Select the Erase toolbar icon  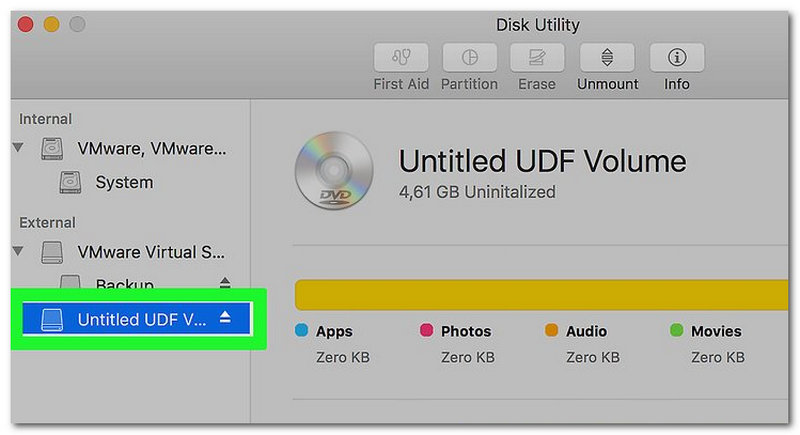click(537, 57)
